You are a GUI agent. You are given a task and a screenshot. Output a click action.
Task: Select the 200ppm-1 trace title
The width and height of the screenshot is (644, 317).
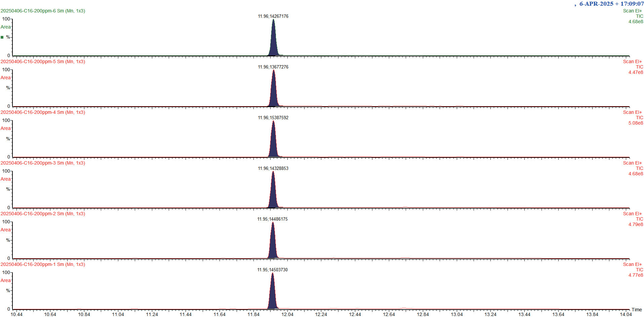pos(43,264)
